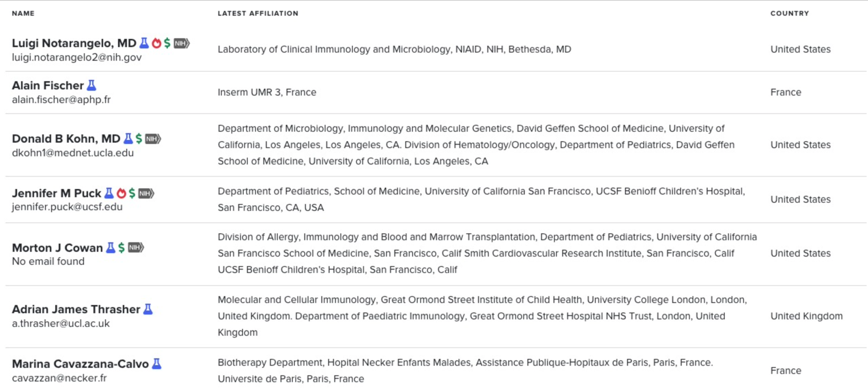Screen dimensions: 868x391
Task: Click the email a.thrasher@ucl.ac.uk
Action: tap(61, 324)
